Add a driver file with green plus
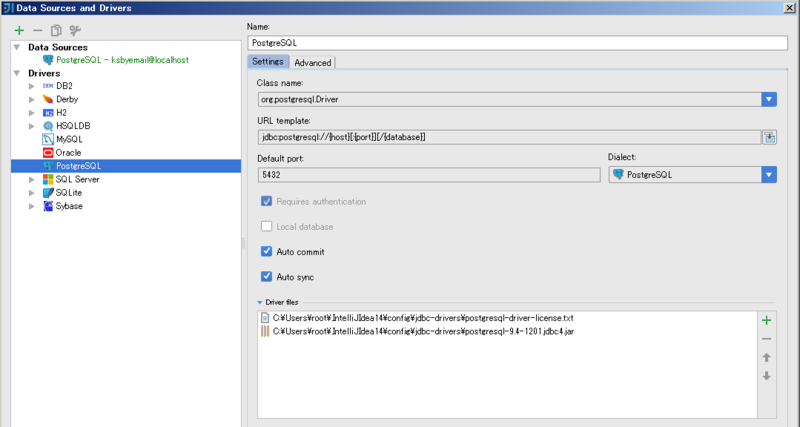The height and width of the screenshot is (427, 800). tap(766, 320)
